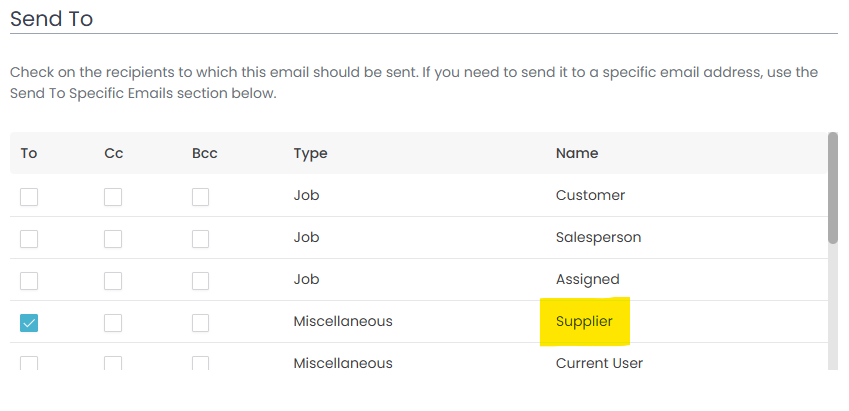This screenshot has width=849, height=411.
Task: Select Cc for the Assigned recipient
Action: (113, 281)
